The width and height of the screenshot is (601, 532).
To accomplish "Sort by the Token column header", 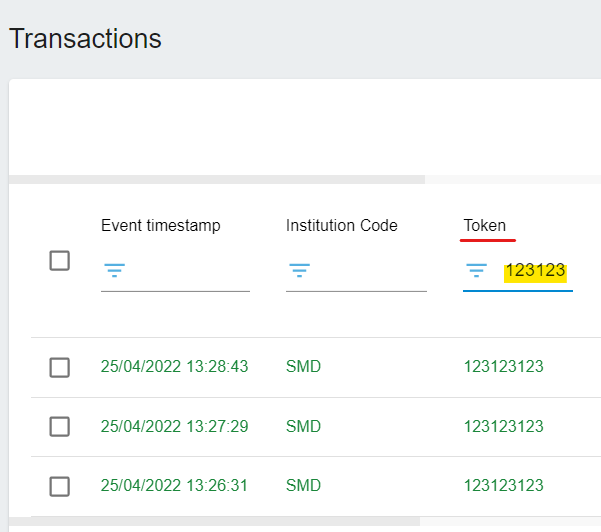I will (x=485, y=225).
